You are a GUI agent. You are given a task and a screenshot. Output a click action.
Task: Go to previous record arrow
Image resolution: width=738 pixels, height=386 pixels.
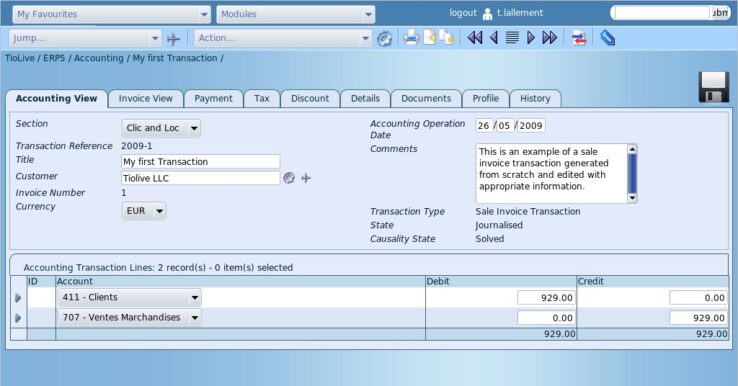[x=494, y=38]
